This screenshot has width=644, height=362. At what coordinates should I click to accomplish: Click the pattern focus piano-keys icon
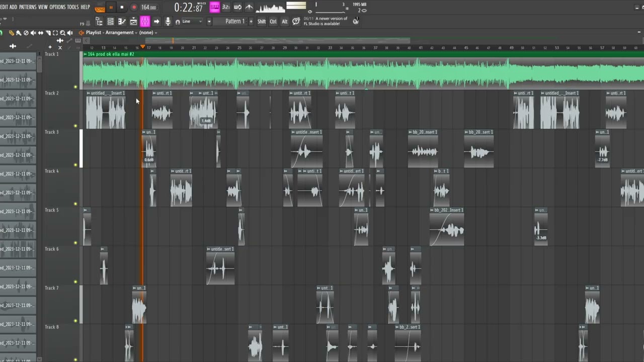pyautogui.click(x=78, y=41)
